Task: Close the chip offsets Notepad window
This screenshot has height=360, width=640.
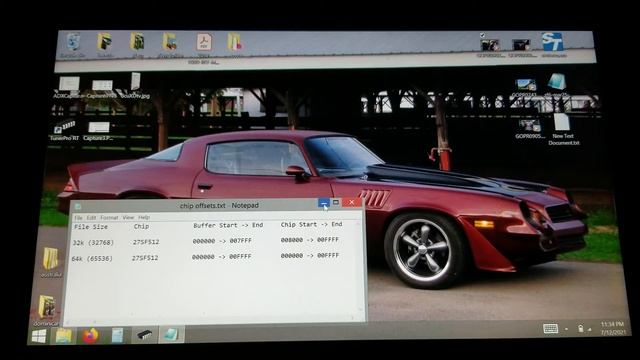Action: pyautogui.click(x=351, y=202)
